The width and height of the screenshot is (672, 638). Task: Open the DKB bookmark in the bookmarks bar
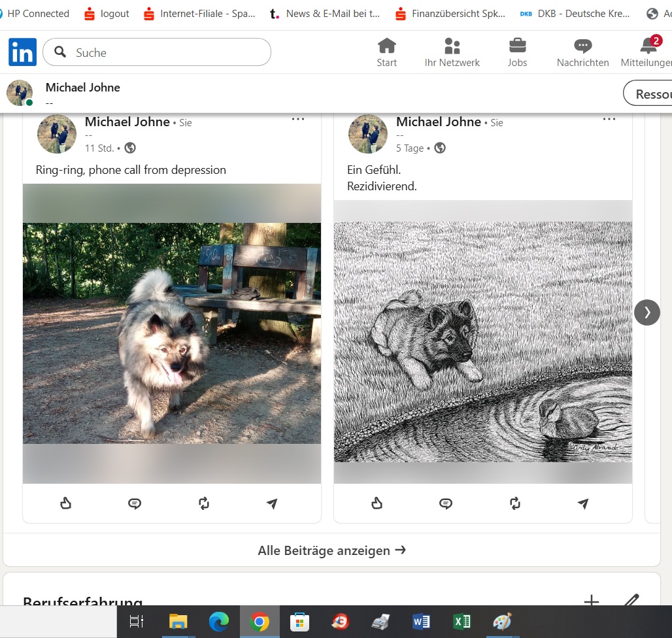(x=575, y=14)
